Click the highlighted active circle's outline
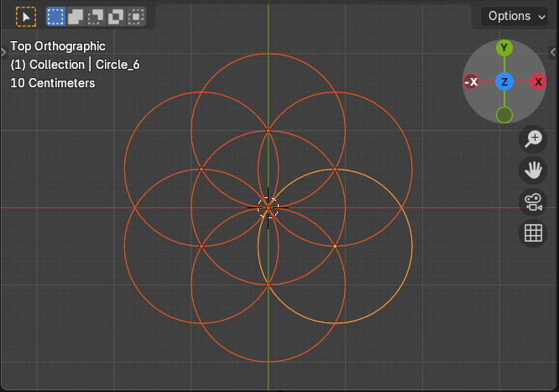This screenshot has width=559, height=392. coord(412,246)
